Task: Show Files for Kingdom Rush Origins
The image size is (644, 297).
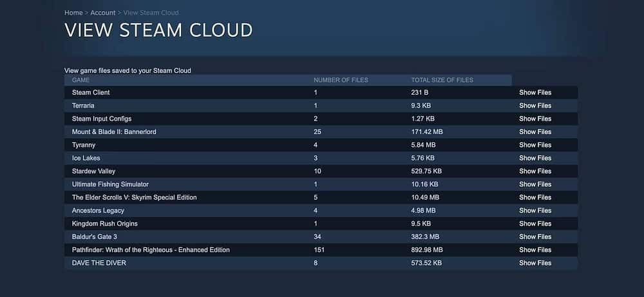Action: (535, 224)
